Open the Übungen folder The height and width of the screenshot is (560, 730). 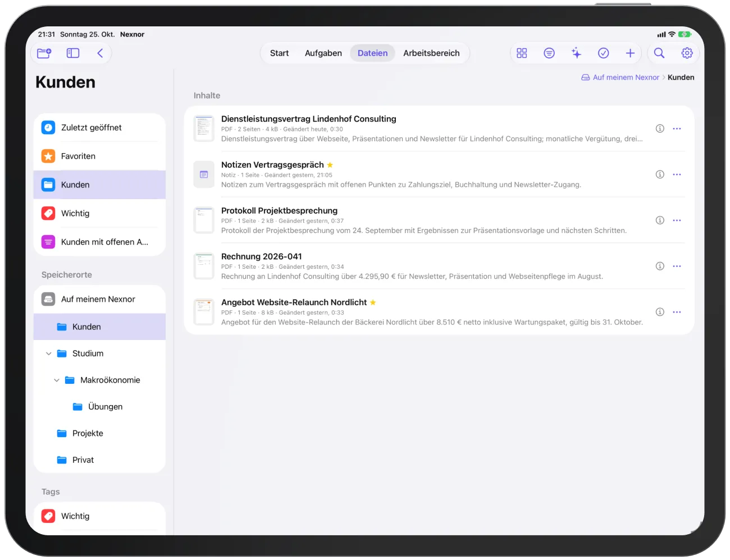point(99,407)
